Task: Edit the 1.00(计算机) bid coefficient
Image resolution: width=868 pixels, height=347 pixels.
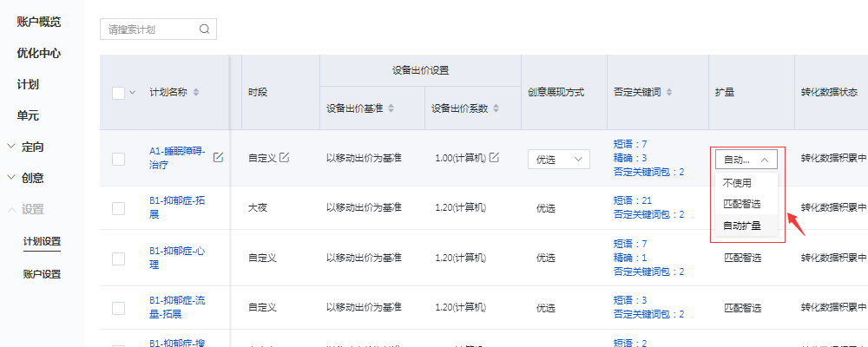Action: click(494, 157)
